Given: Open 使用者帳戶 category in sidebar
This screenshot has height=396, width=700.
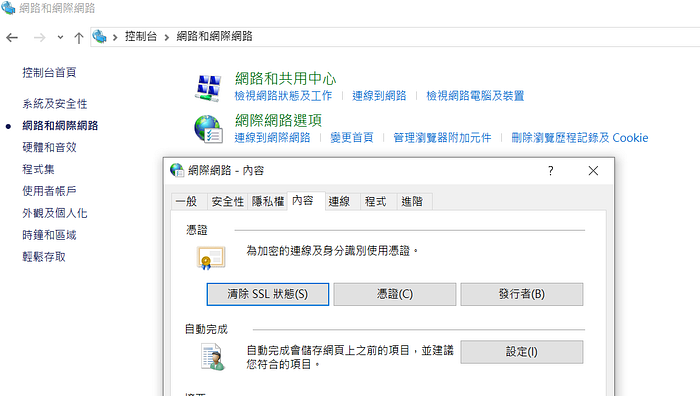Looking at the screenshot, I should coord(49,191).
